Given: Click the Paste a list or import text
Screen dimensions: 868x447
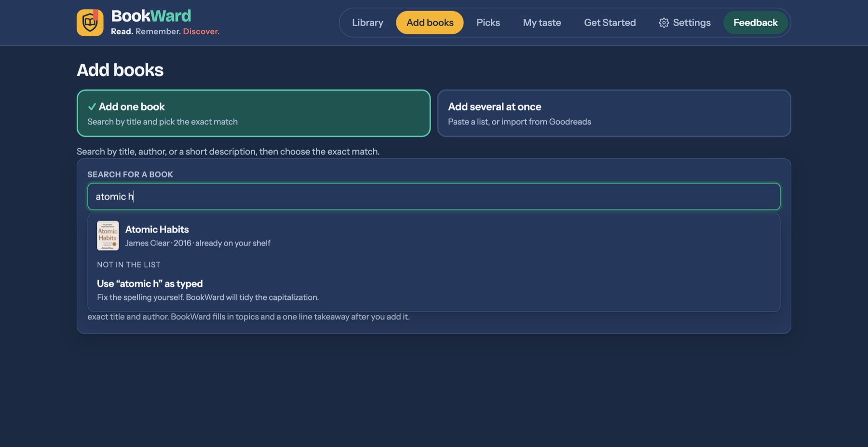Looking at the screenshot, I should [519, 122].
